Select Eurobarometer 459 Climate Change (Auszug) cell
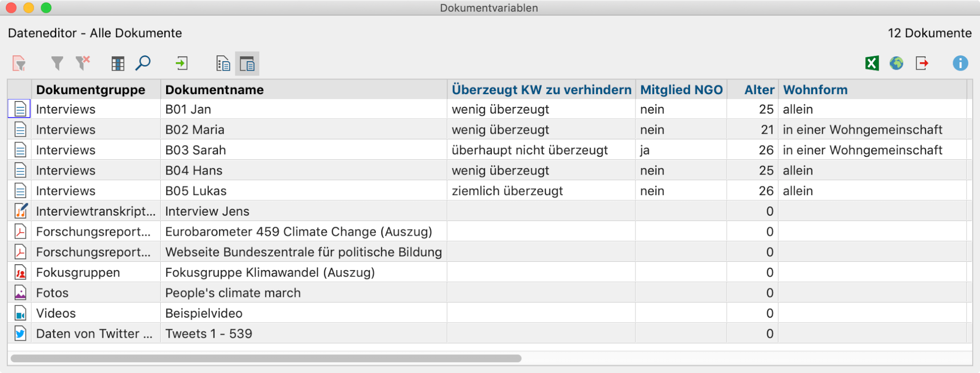Viewport: 980px width, 373px height. click(x=304, y=231)
